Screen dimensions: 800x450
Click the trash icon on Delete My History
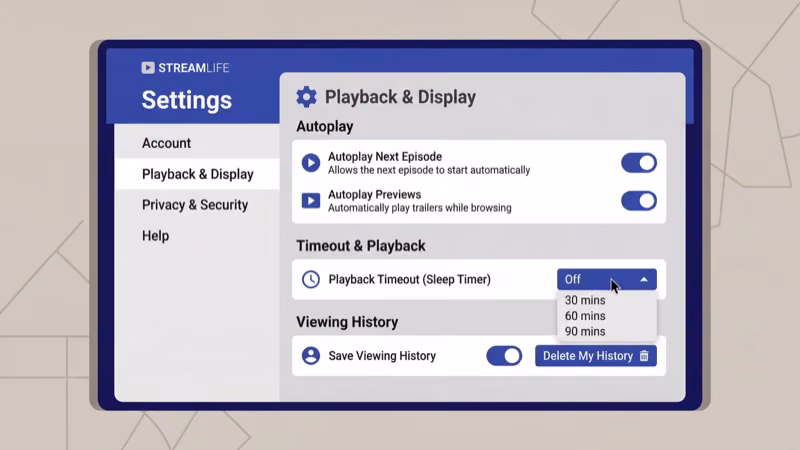[x=644, y=356]
